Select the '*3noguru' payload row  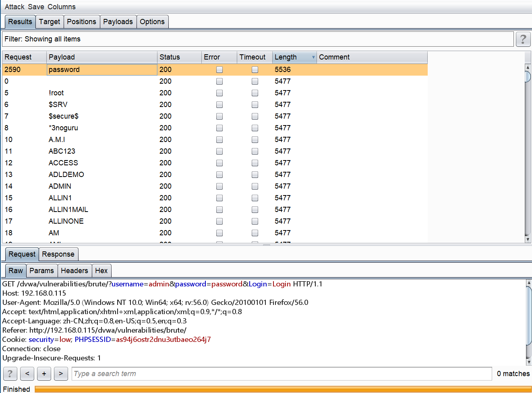(215, 128)
